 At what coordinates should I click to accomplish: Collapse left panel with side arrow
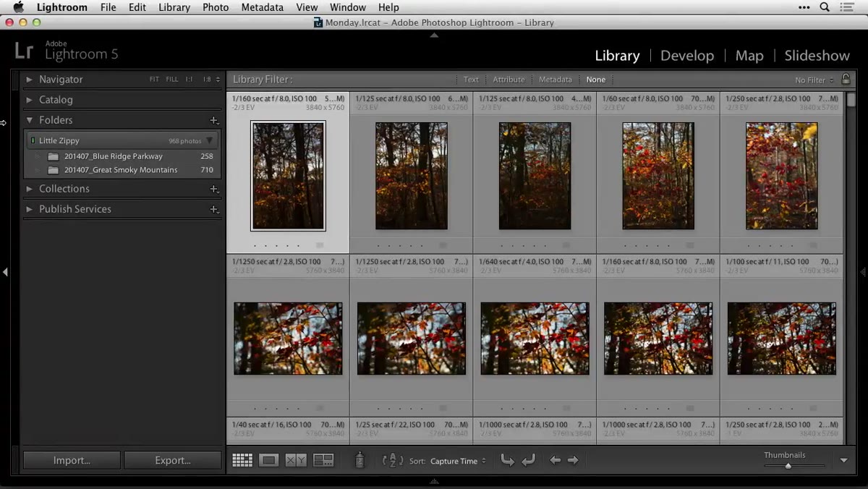pos(5,272)
